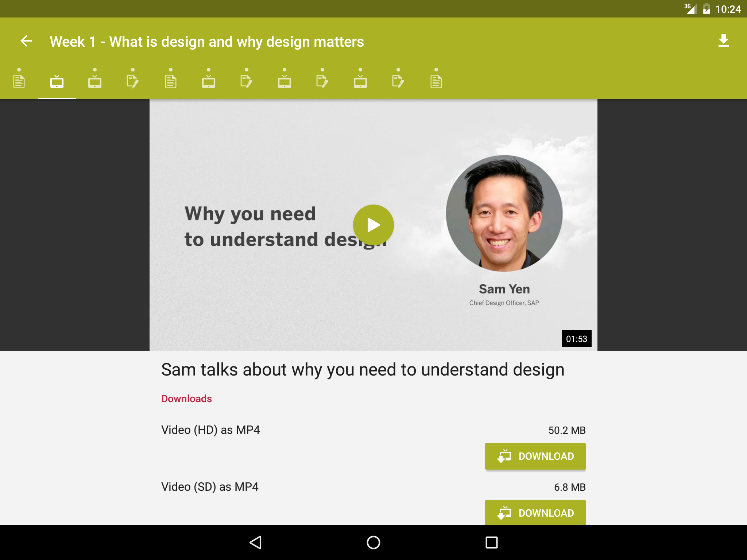Screen dimensions: 747x560
Task: Play the Sam Yen video
Action: point(373,225)
